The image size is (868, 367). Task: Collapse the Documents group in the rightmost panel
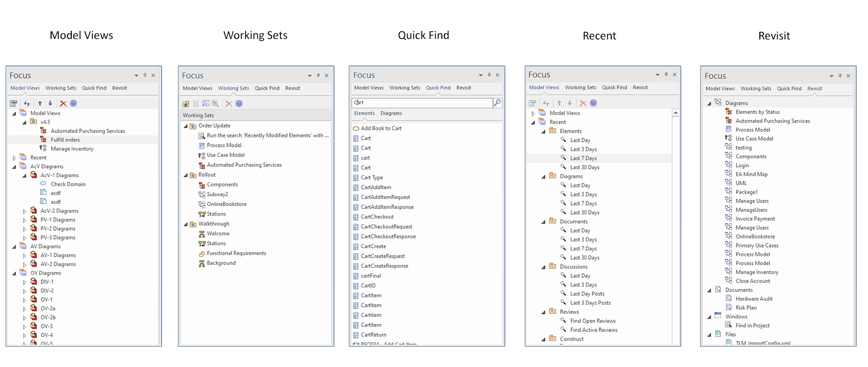pyautogui.click(x=709, y=291)
